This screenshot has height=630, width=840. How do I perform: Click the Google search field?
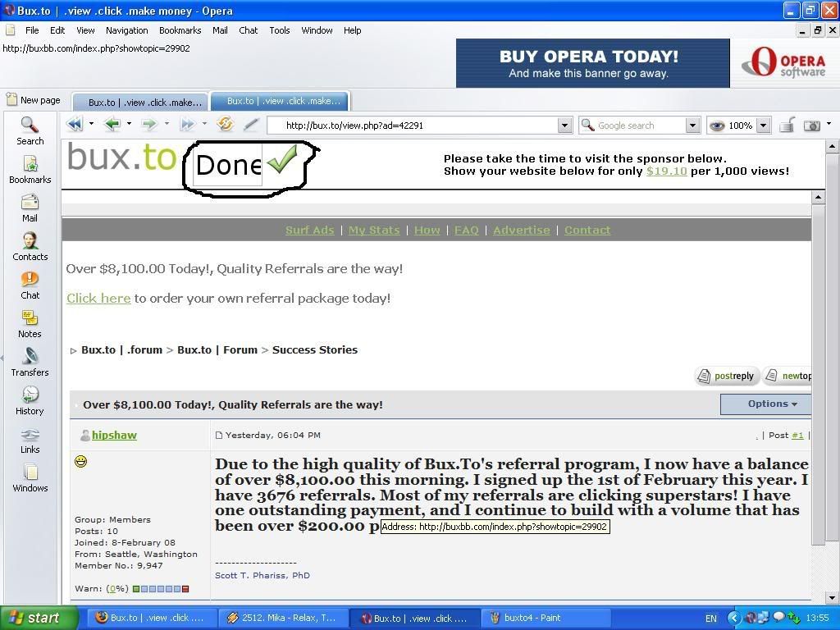click(x=640, y=126)
